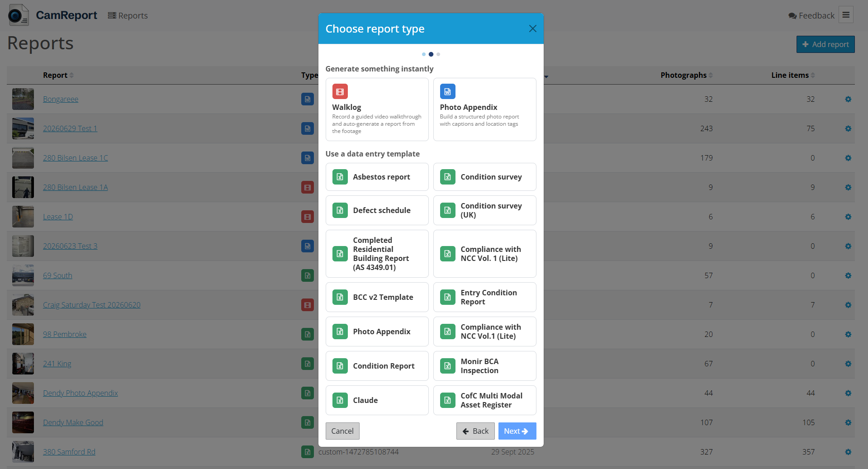
Task: Open Craig Saturday Test 20260620 report
Action: [92, 305]
